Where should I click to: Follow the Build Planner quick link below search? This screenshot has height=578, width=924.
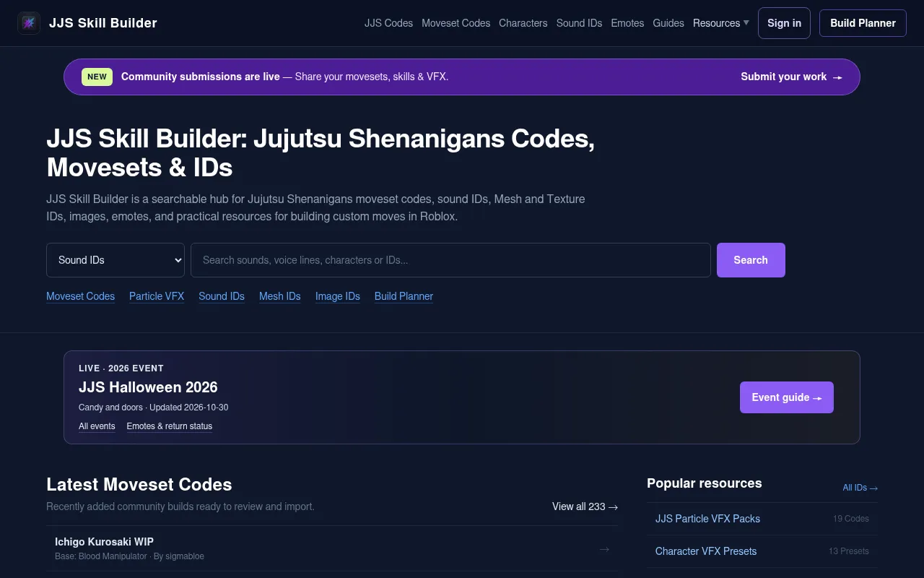[x=404, y=296]
